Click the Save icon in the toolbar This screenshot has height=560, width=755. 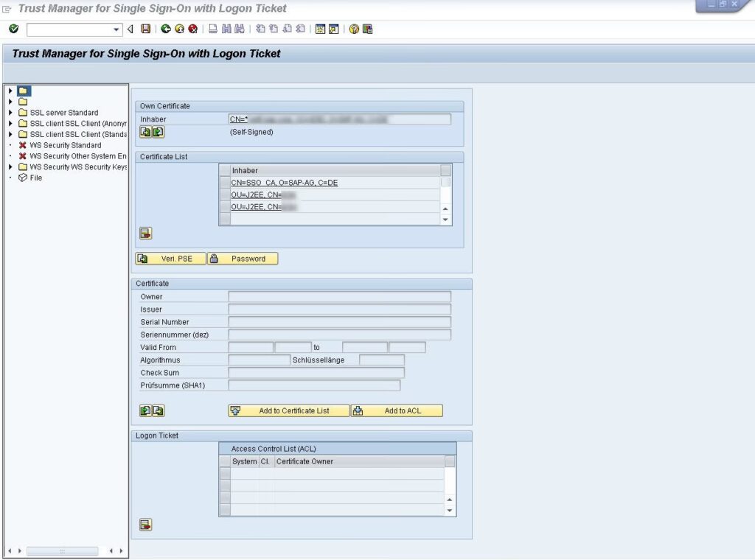pos(147,29)
